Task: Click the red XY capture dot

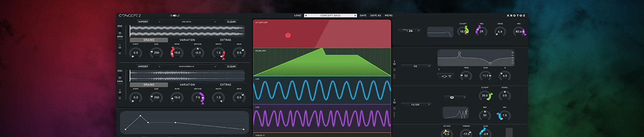Action: click(288, 35)
